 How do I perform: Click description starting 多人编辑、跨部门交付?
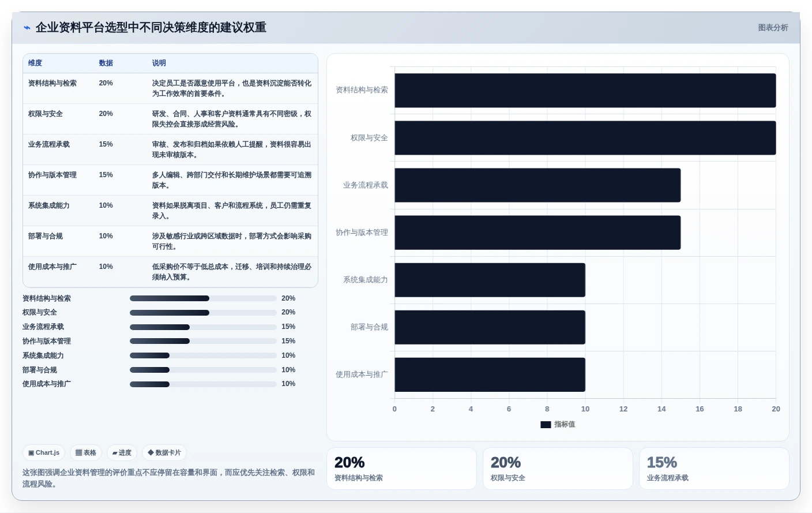(232, 180)
